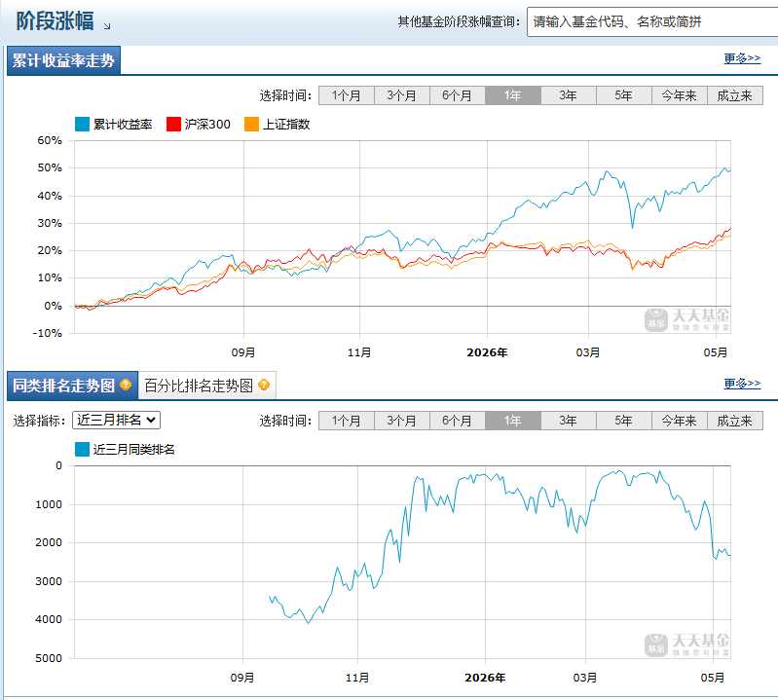Select 3个月 range for return chart
This screenshot has width=778, height=700.
pos(401,95)
